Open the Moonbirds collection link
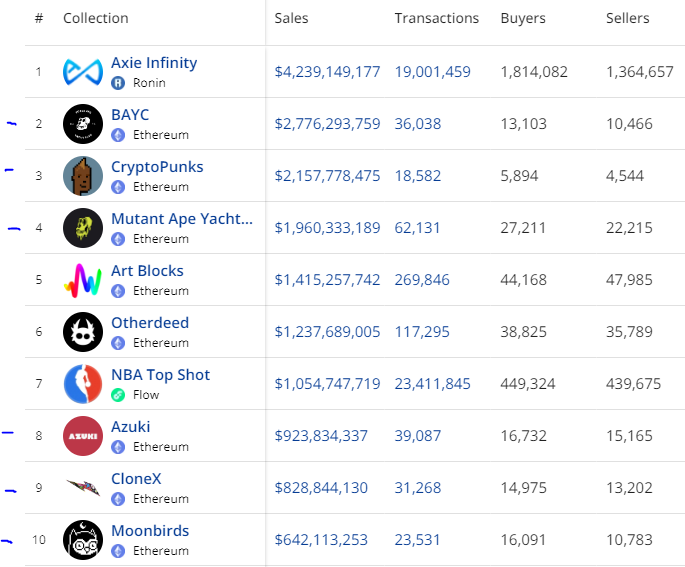The image size is (685, 567). (x=150, y=531)
